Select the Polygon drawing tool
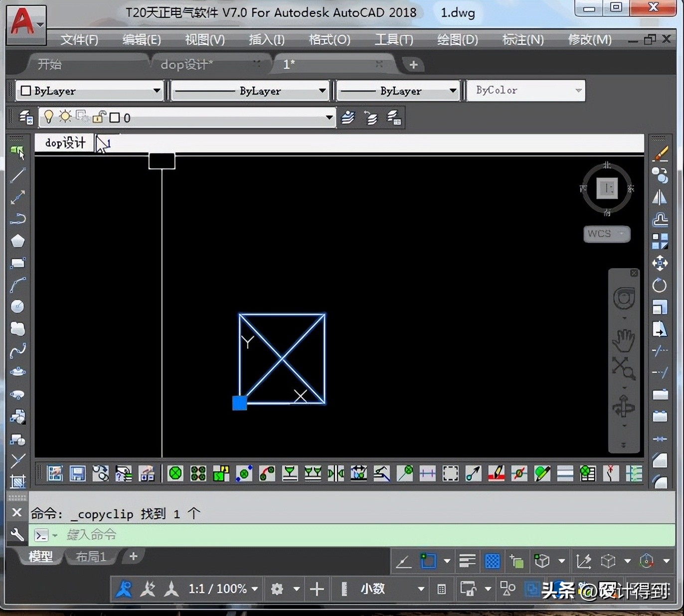This screenshot has width=684, height=616. tap(18, 241)
